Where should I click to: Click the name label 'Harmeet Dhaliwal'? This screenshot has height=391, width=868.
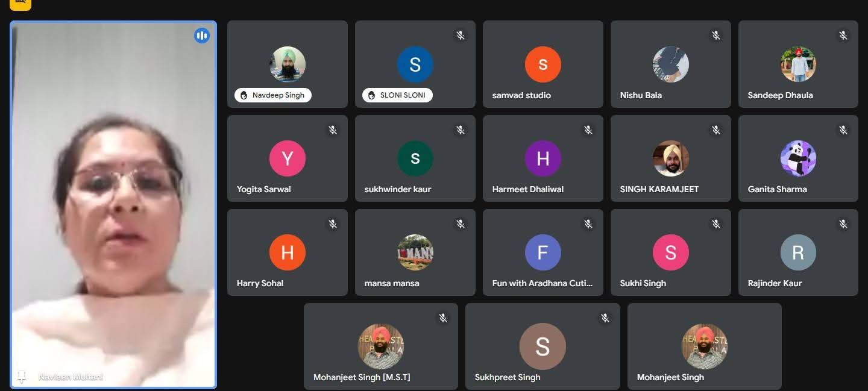pos(528,189)
